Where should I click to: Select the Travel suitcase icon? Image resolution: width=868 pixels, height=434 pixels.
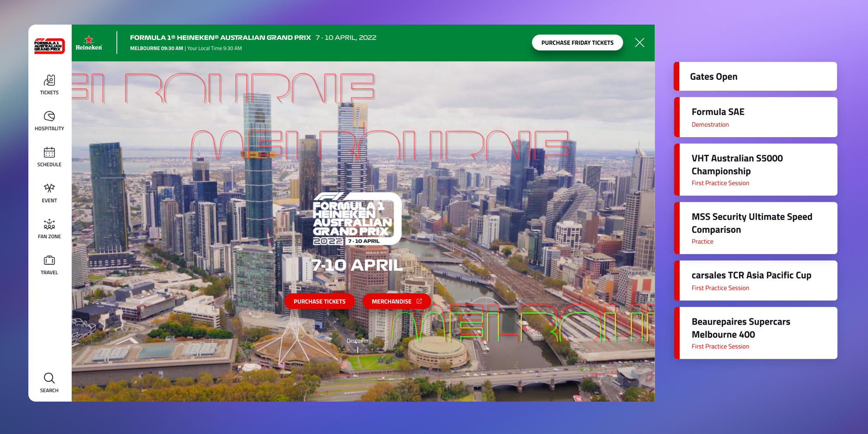click(x=49, y=264)
